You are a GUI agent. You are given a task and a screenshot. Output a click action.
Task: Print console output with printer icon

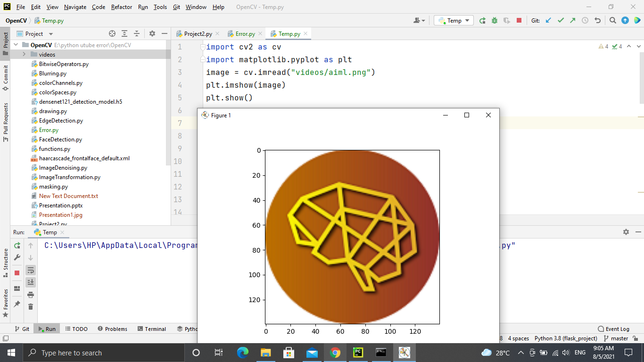pos(31,294)
